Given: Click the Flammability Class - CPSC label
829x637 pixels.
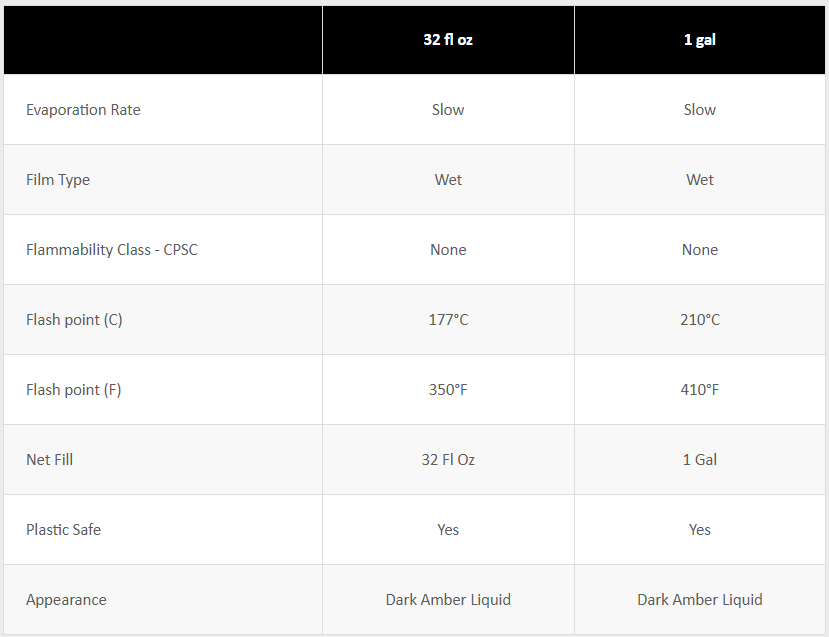Looking at the screenshot, I should [112, 250].
